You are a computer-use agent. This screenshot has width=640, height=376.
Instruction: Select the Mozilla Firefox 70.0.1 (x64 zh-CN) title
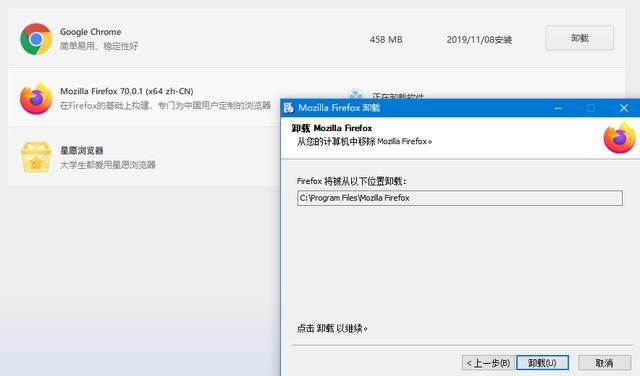127,91
